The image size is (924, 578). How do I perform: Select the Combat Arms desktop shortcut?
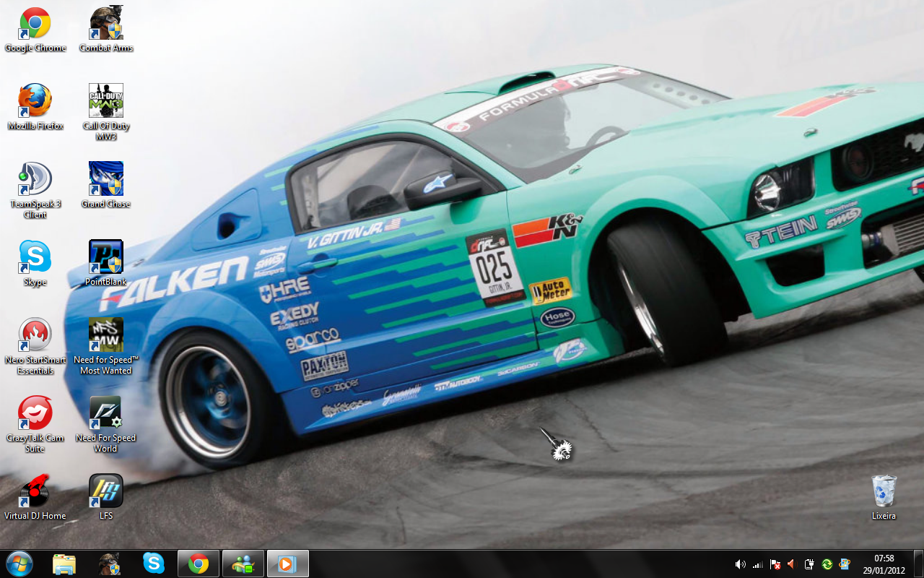pos(106,30)
